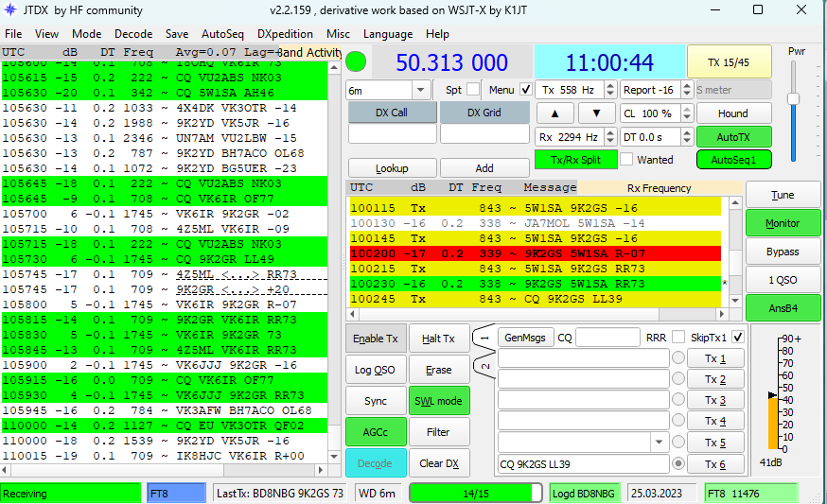
Task: Click the Rx Frequency pane down scroll arrow
Action: 735,301
